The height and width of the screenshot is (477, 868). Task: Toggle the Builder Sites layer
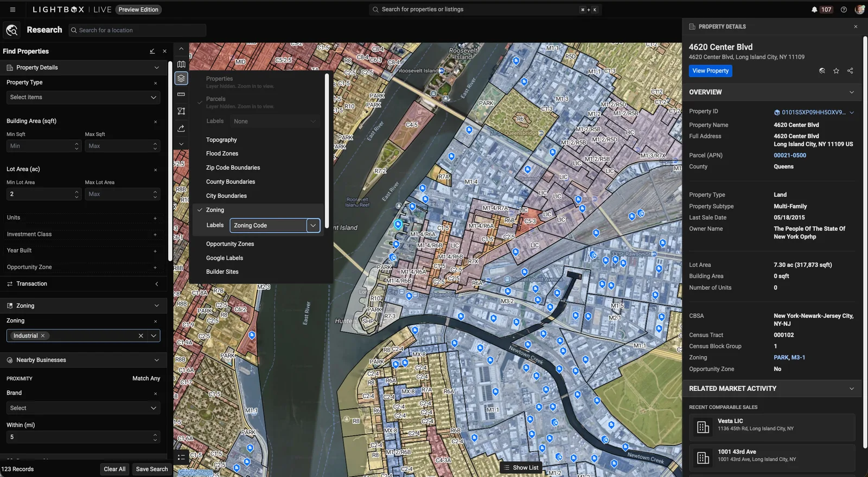pyautogui.click(x=222, y=272)
